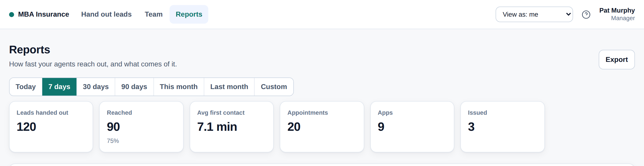Show Last month's report
This screenshot has height=166, width=644.
[229, 87]
